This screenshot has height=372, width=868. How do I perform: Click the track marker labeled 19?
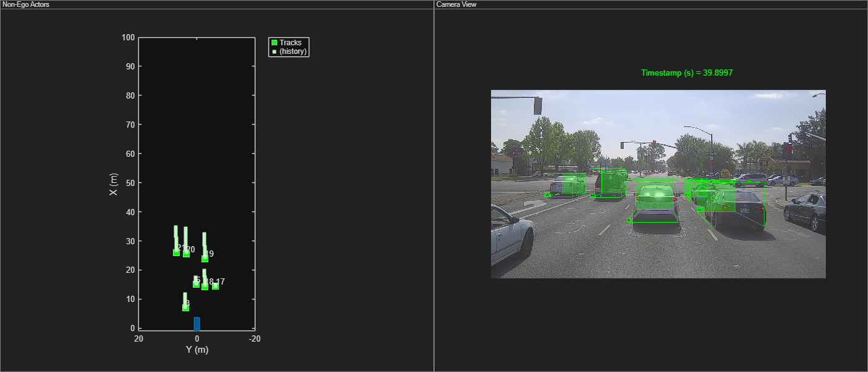(x=205, y=259)
